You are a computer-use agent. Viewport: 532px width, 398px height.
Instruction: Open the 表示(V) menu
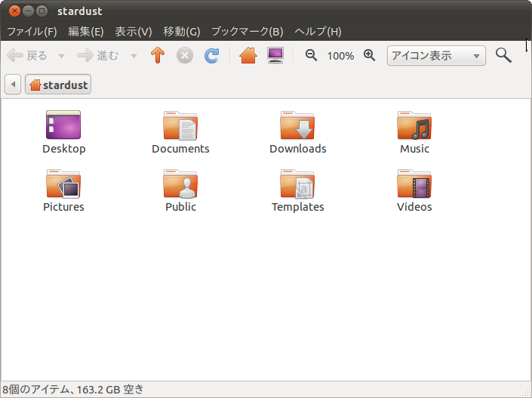click(134, 32)
